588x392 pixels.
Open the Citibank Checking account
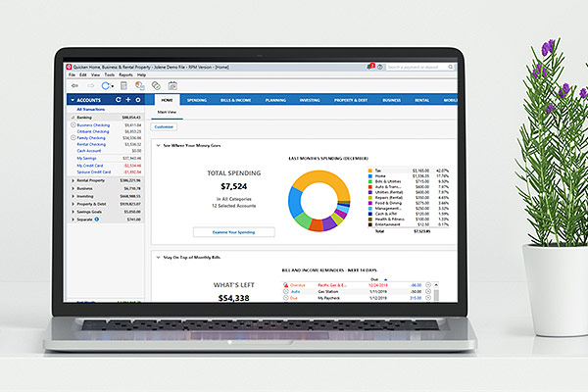[93, 131]
